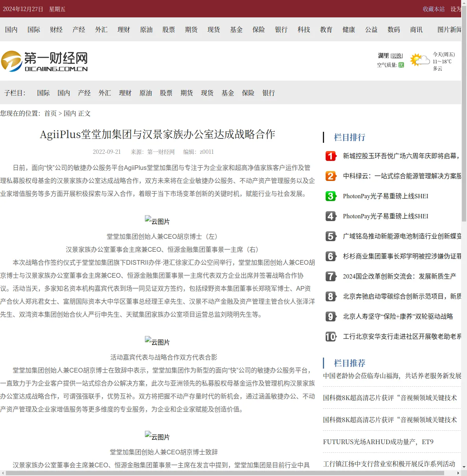The height and width of the screenshot is (476, 467).
Task: Open 北京人寿坚守 ranked article
Action: [x=398, y=317]
